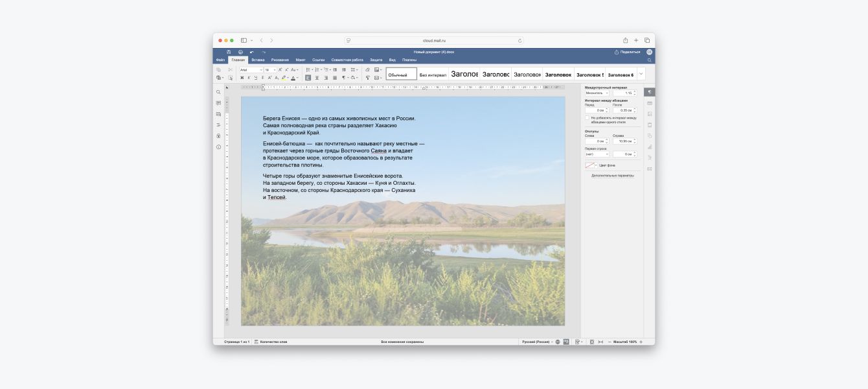Apply bold formatting with the Ж button

point(242,78)
